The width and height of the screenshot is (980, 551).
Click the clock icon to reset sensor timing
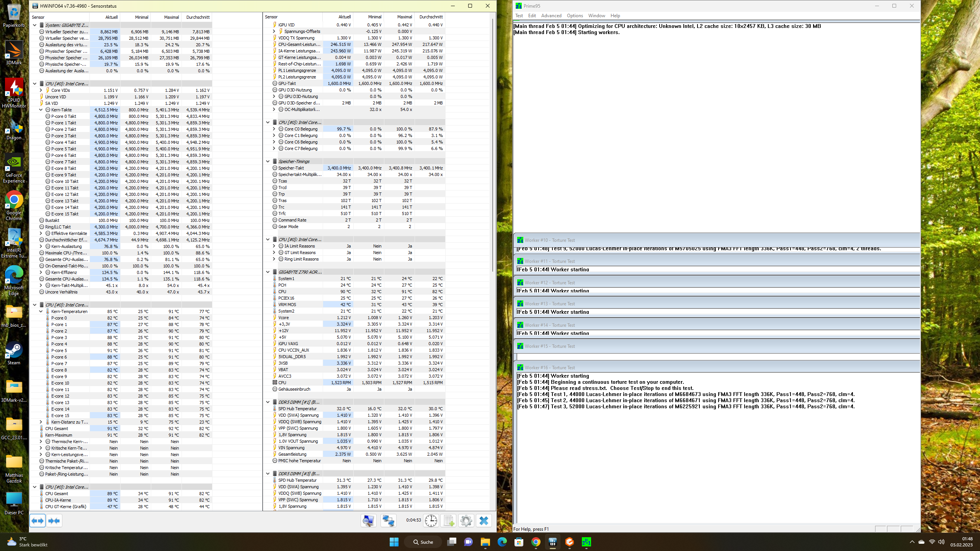(431, 520)
